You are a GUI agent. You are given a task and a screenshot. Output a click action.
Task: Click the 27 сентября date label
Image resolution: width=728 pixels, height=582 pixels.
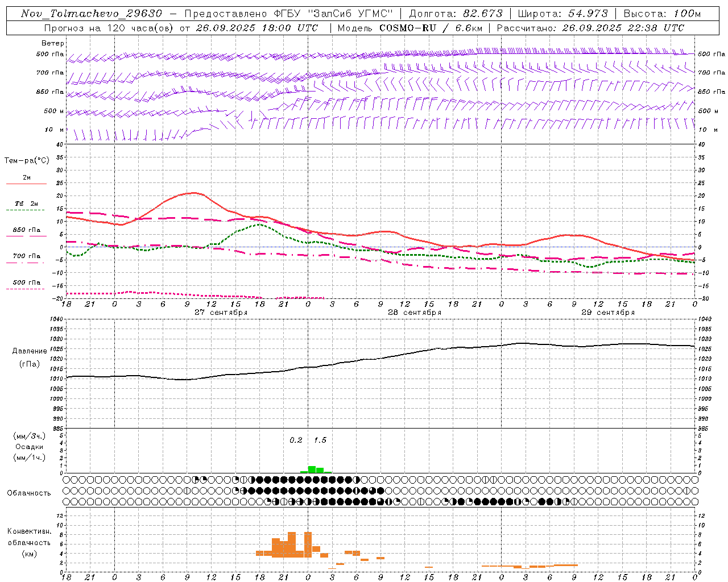pos(221,313)
